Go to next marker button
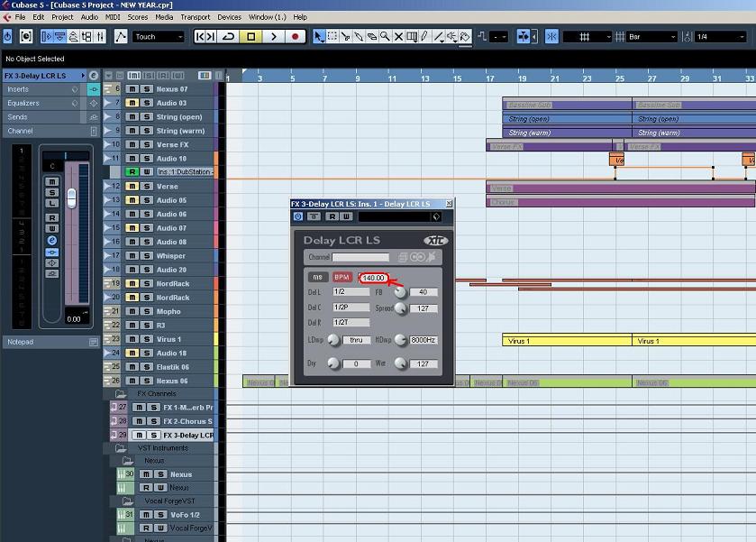Screen dimensions: 756x542 (x=211, y=37)
